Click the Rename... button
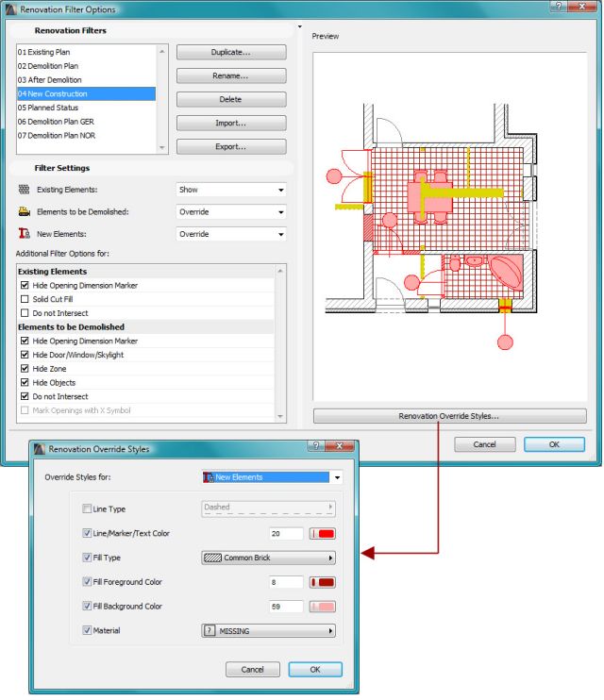The image size is (604, 700). [x=231, y=75]
